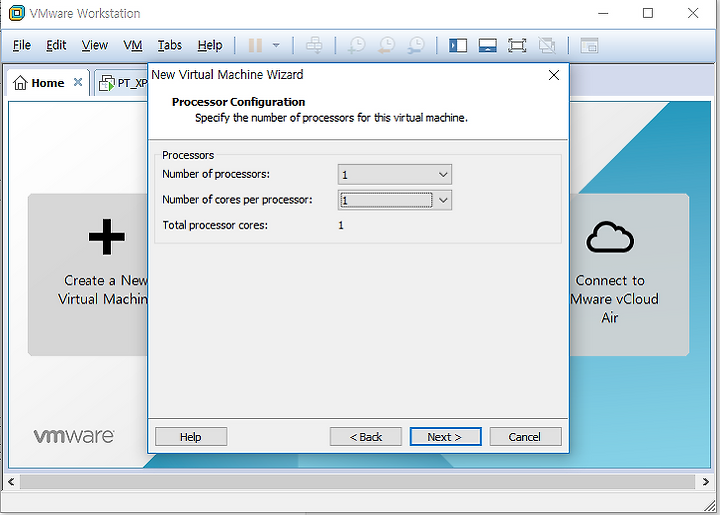The height and width of the screenshot is (515, 720).
Task: Click the Revert to Snapshot toolbar icon
Action: pyautogui.click(x=386, y=45)
